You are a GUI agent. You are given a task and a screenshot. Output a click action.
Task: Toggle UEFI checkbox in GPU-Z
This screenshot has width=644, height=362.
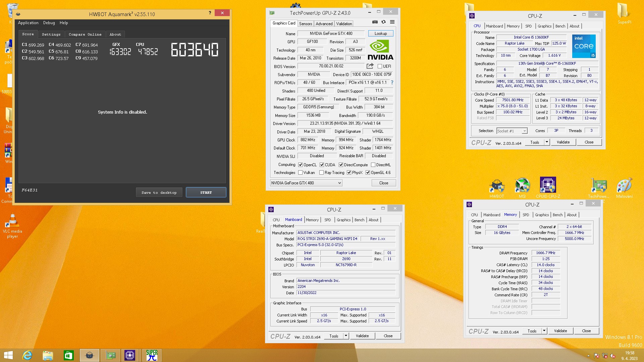pos(380,66)
